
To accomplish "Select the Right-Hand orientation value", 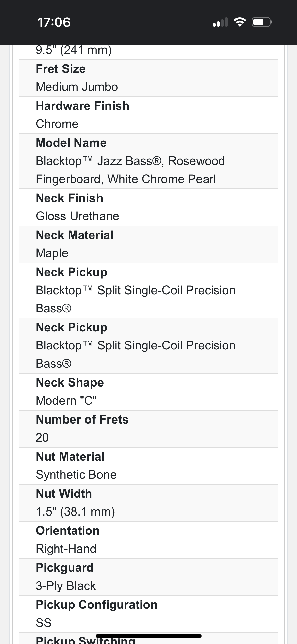I will click(66, 549).
